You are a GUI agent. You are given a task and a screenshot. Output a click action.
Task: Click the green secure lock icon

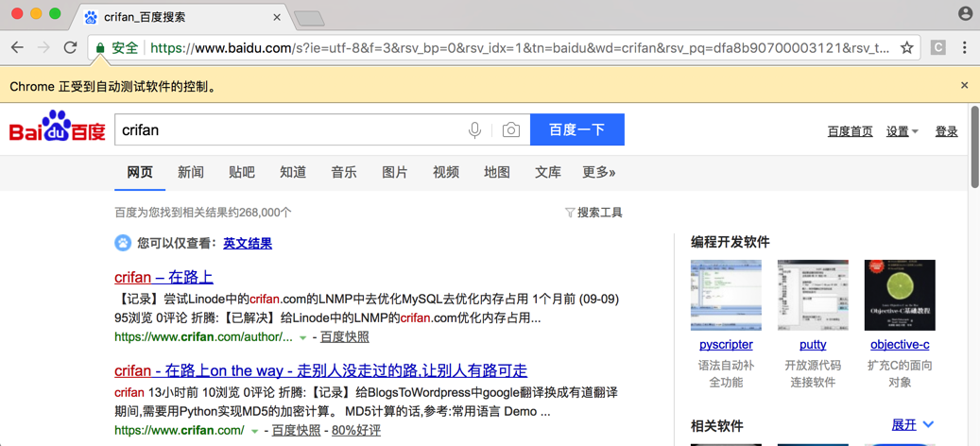[98, 48]
